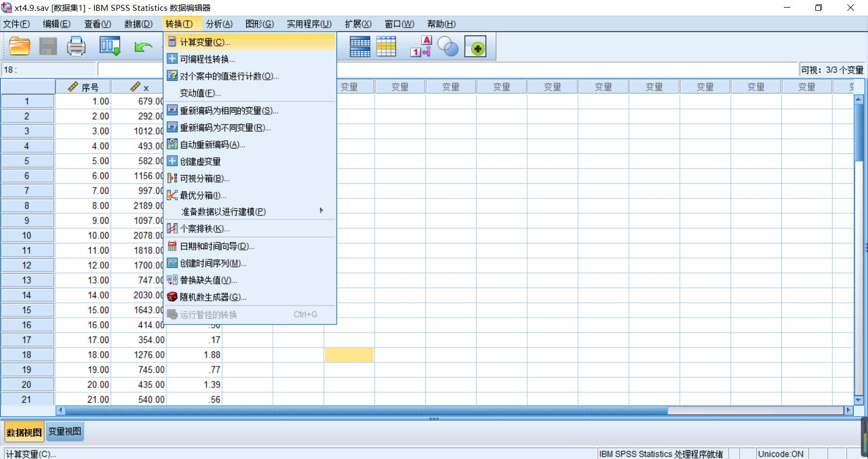Viewport: 868px width, 459px height.
Task: Select row header 1
Action: click(x=27, y=101)
